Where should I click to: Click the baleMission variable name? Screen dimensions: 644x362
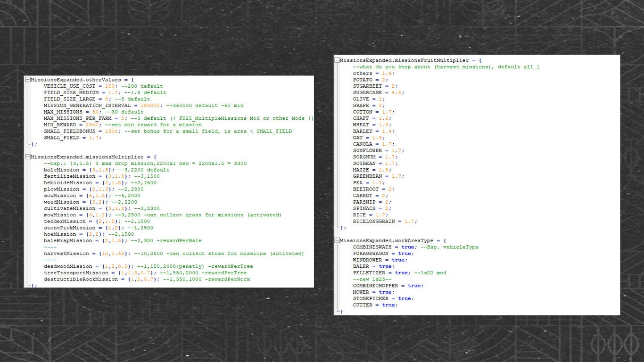(x=61, y=170)
